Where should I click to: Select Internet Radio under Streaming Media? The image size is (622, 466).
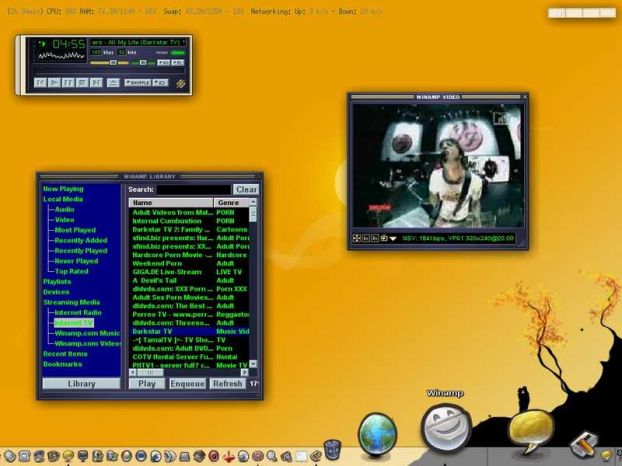tap(78, 313)
